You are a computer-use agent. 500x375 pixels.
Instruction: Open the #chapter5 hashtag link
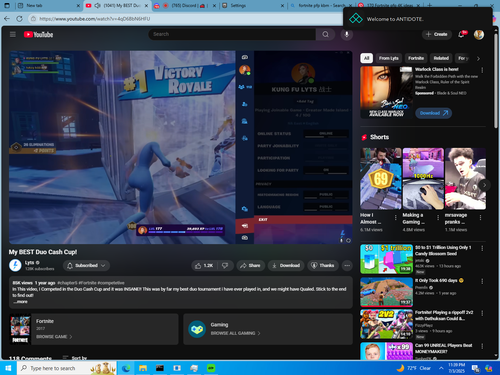[67, 283]
